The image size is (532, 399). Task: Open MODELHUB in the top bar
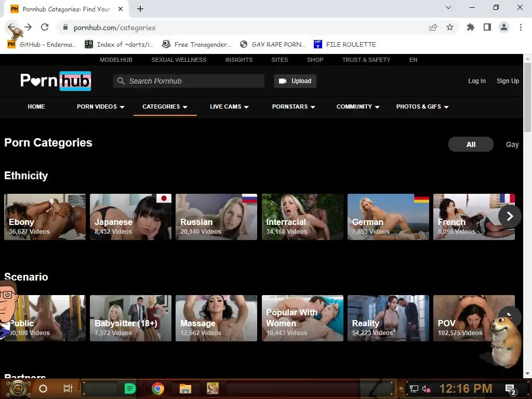pyautogui.click(x=116, y=60)
